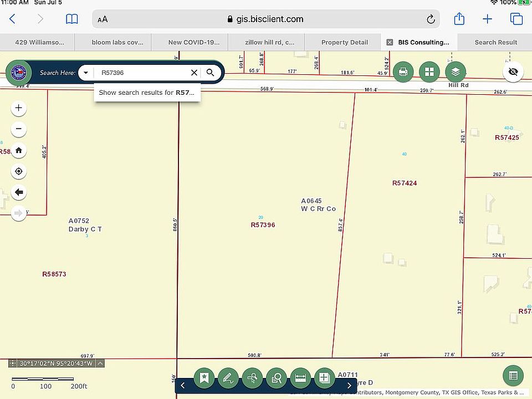Choose 'Show search results for R57...' suggestion
The width and height of the screenshot is (532, 399).
point(147,93)
